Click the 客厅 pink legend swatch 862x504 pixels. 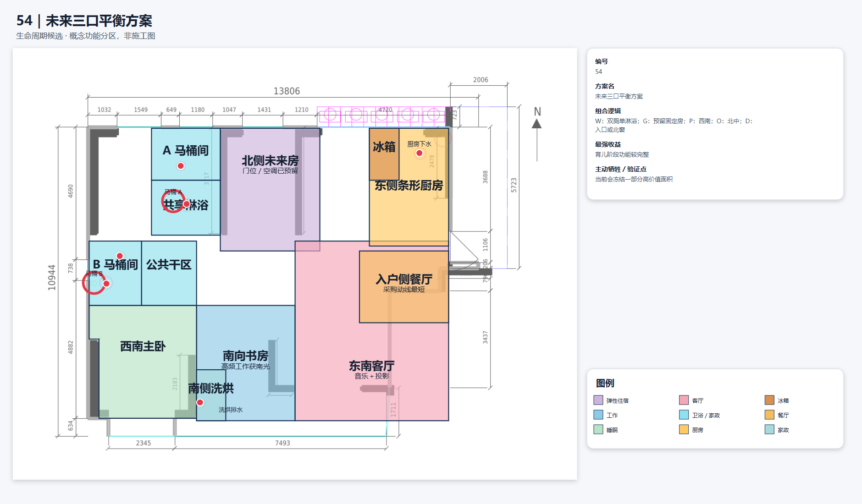(x=684, y=400)
